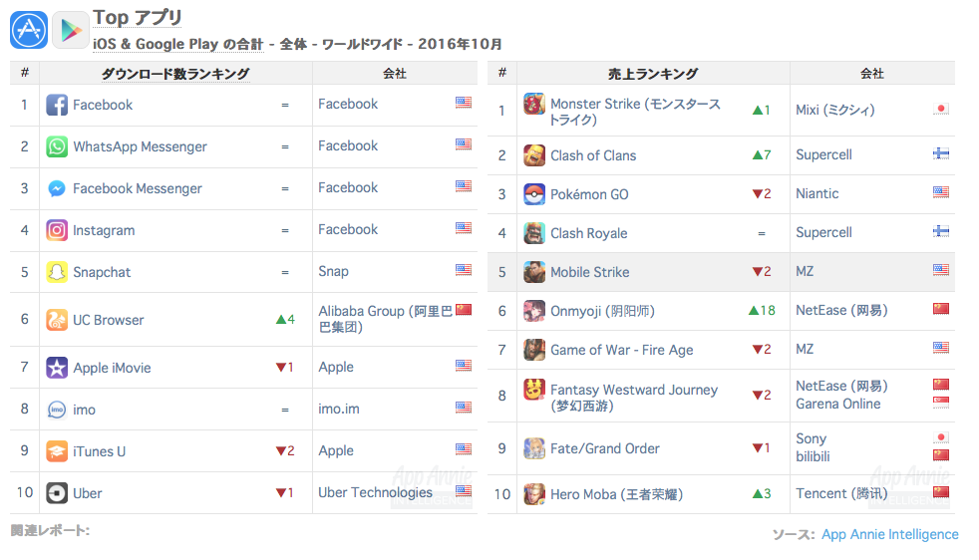The height and width of the screenshot is (560, 979).
Task: Click the Apple iMovie star icon
Action: coord(57,368)
